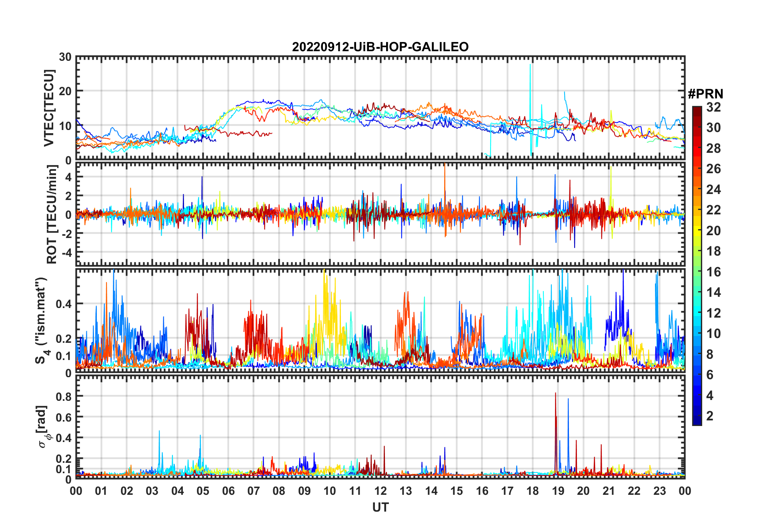
Task: Click the VTEC[TECU] y-axis label
Action: (x=49, y=108)
